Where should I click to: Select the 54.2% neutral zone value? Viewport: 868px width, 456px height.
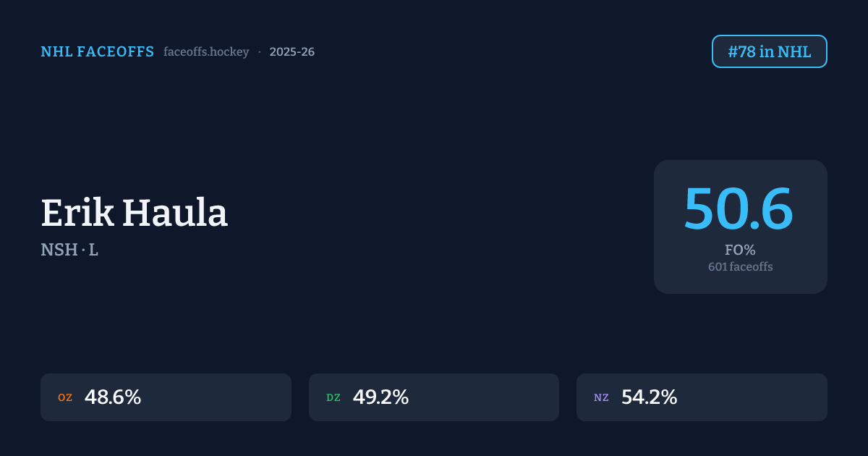649,397
